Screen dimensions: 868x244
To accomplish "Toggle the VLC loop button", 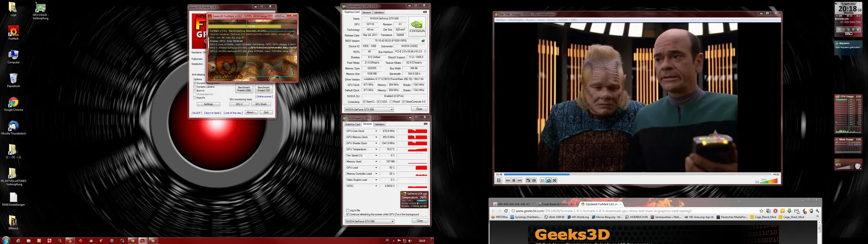I will point(548,180).
